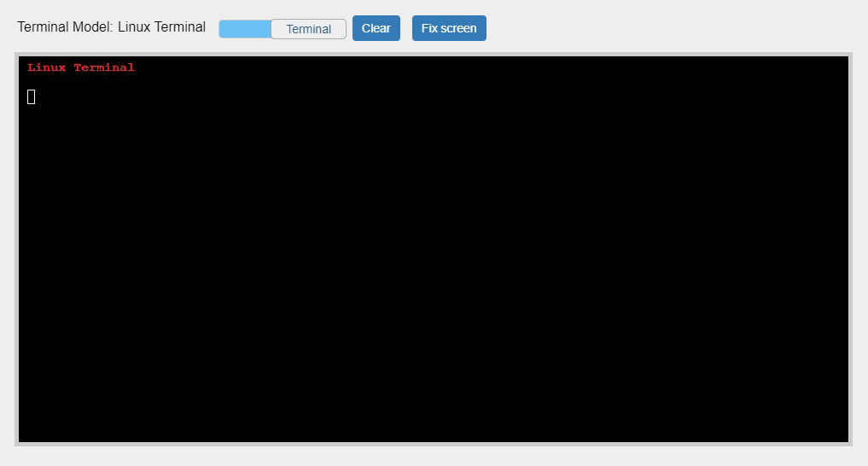Click 'Linux Terminal' in the model label
This screenshot has width=868, height=466.
pyautogui.click(x=161, y=27)
